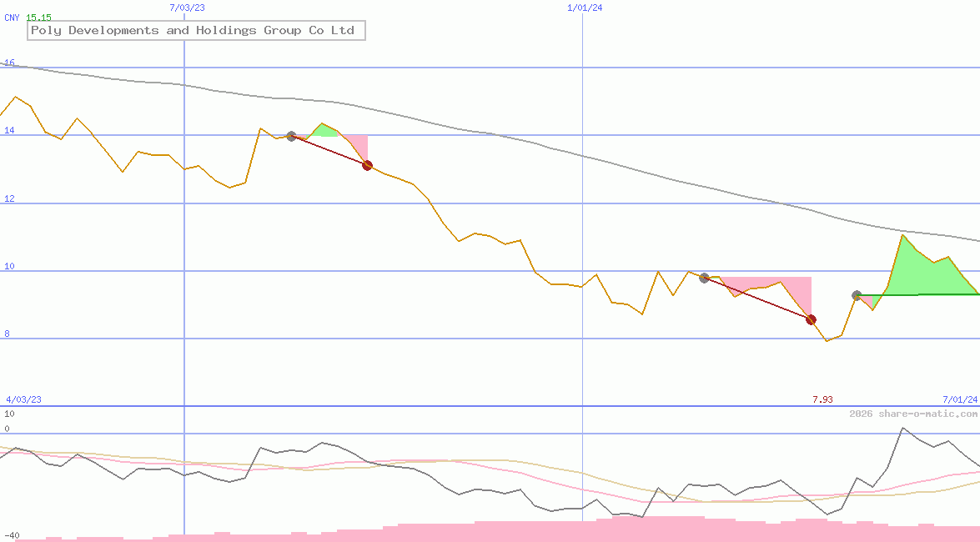The image size is (980, 542).
Task: Click the grey entry marker just below price 10
Action: tap(704, 278)
